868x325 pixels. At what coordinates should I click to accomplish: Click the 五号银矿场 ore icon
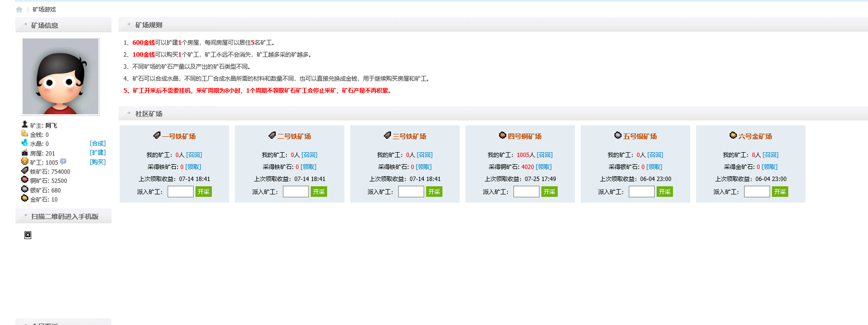point(618,135)
